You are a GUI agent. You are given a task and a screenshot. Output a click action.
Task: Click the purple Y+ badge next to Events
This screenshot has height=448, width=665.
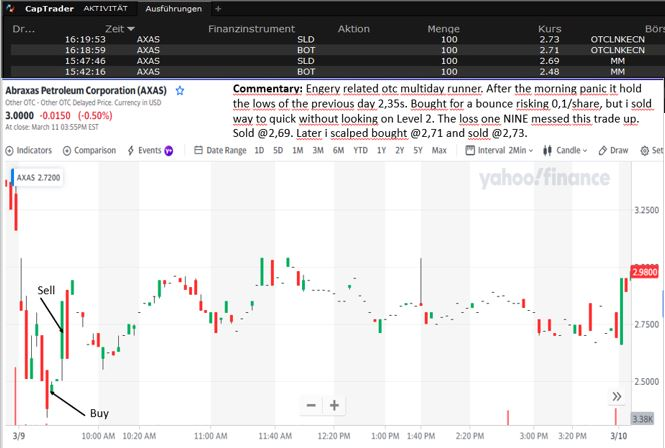168,151
